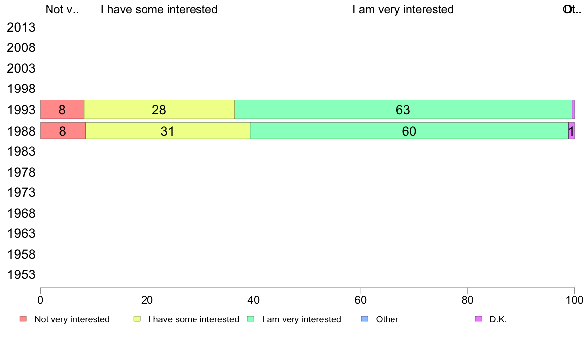Click the 1953 year label
Image resolution: width=588 pixels, height=364 pixels.
(21, 275)
